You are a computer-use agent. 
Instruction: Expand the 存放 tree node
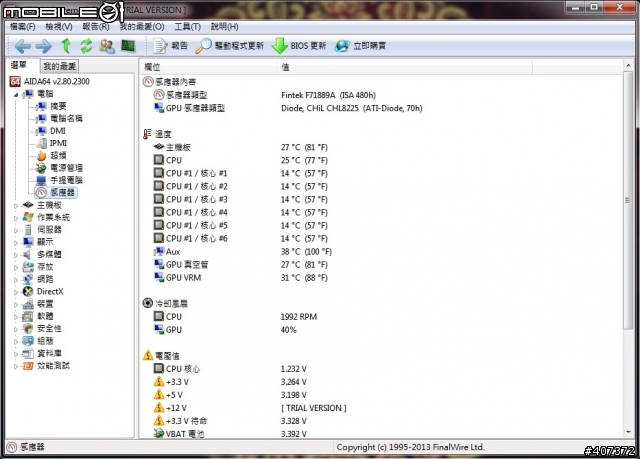tap(16, 267)
